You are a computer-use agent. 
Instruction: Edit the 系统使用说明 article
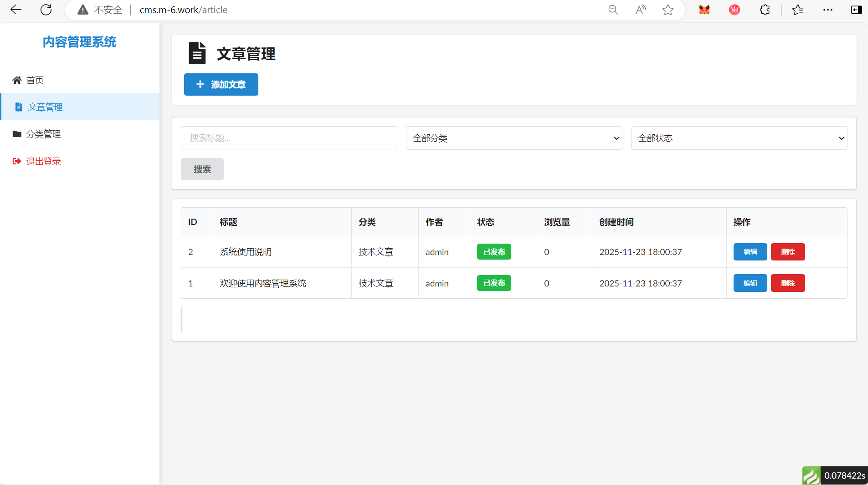(750, 252)
